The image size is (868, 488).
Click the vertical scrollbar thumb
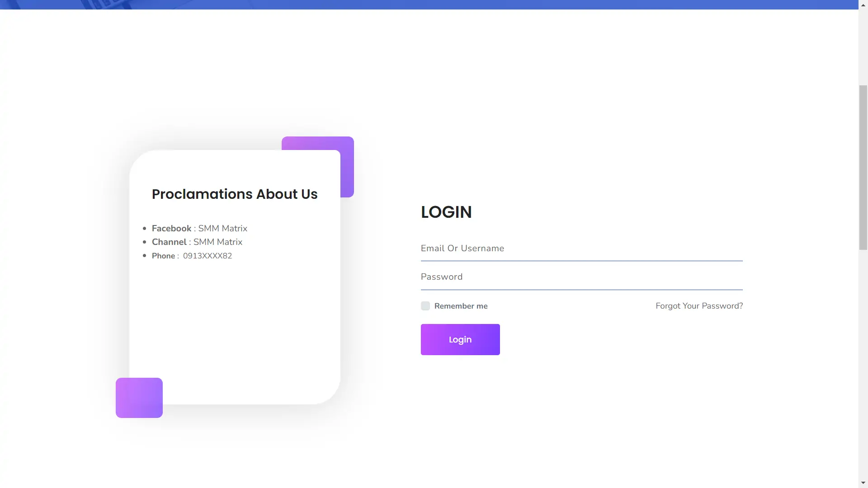(863, 167)
